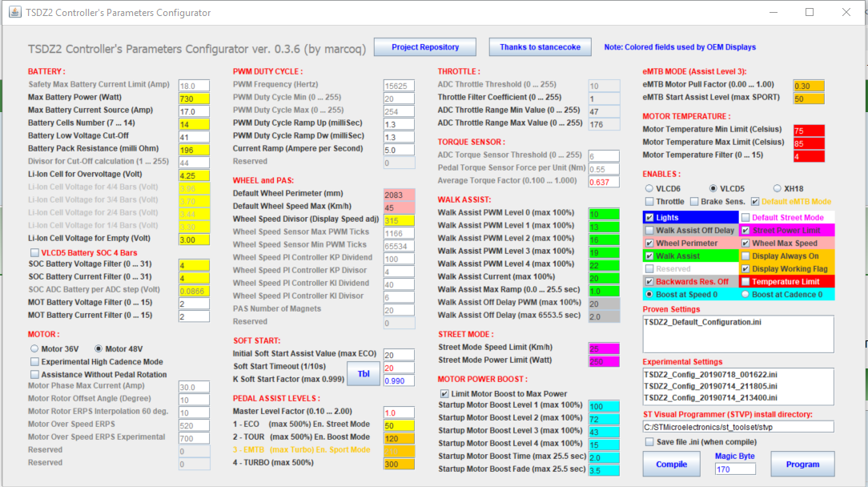The width and height of the screenshot is (868, 487).
Task: Toggle the Walk Assist enable checkbox
Action: (x=649, y=256)
